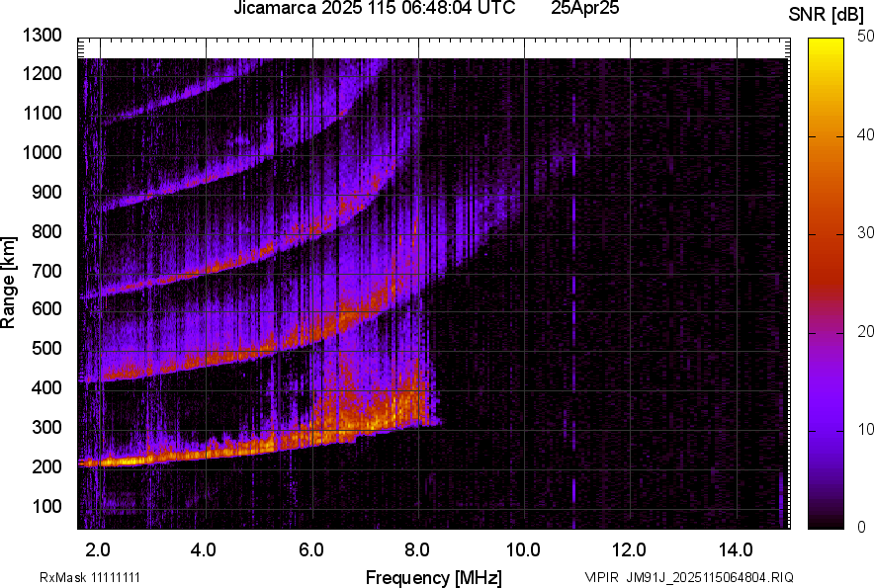Click the frequency tick label '2.0'
Screen dimensions: 874x588
tap(98, 550)
